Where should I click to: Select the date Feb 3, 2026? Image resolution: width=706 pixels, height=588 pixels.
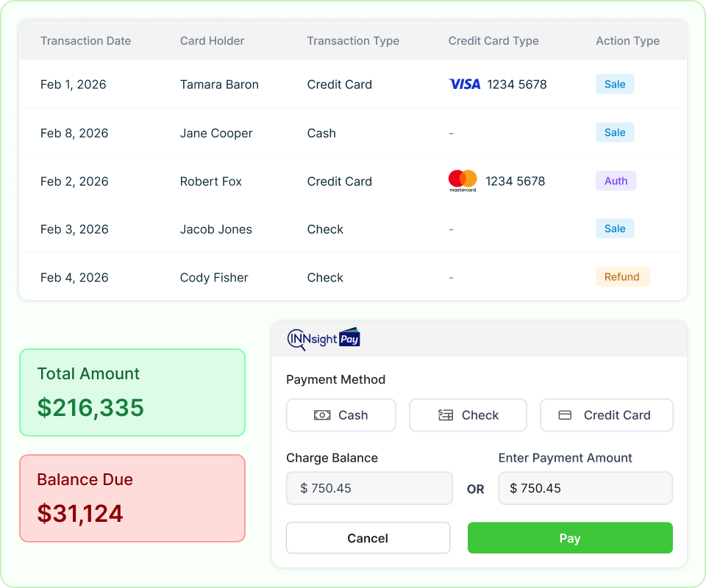pos(74,229)
